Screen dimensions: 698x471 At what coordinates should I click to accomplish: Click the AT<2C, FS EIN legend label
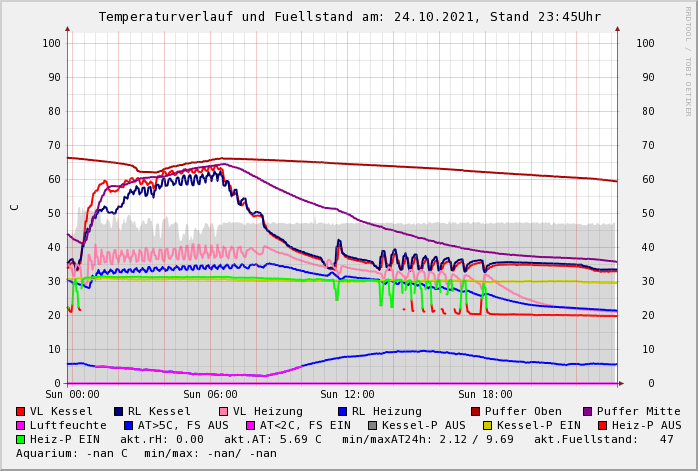coord(301,425)
